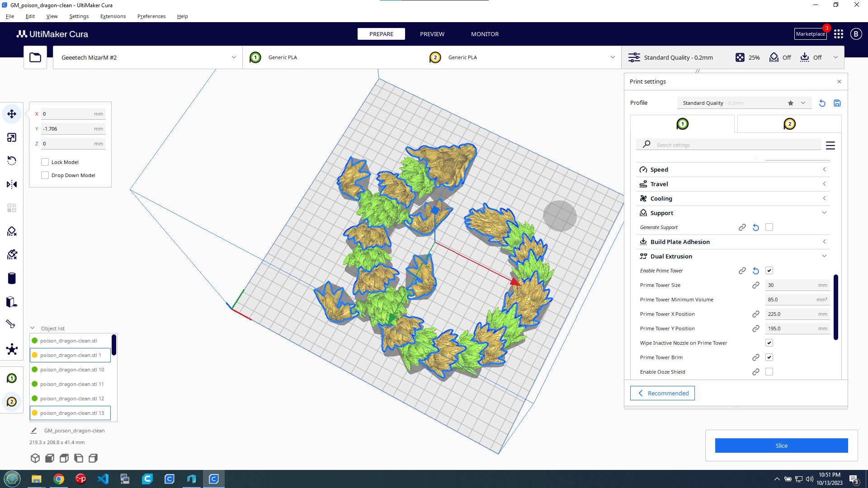The width and height of the screenshot is (868, 488).
Task: Collapse the Object list section
Action: 33,328
